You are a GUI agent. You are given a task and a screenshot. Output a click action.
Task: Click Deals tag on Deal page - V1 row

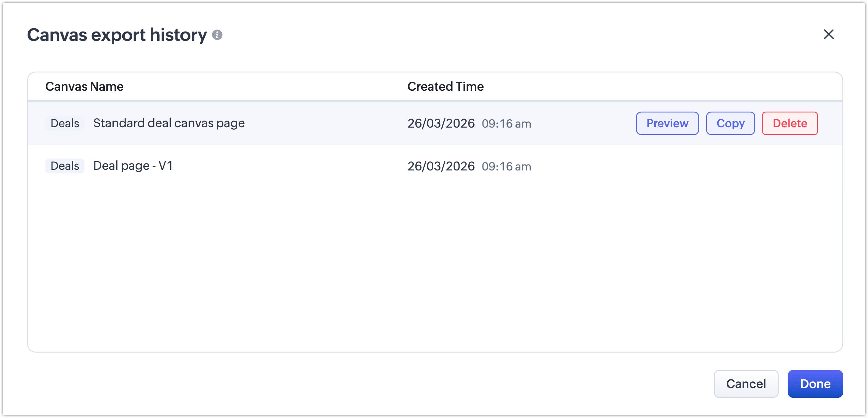click(65, 166)
